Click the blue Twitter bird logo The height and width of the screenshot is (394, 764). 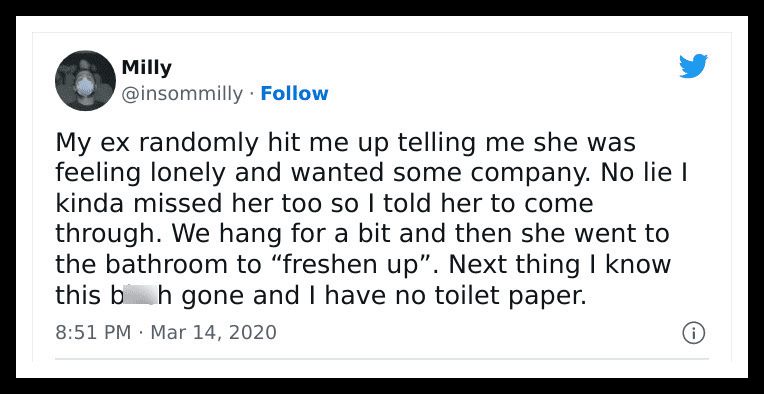[x=693, y=66]
